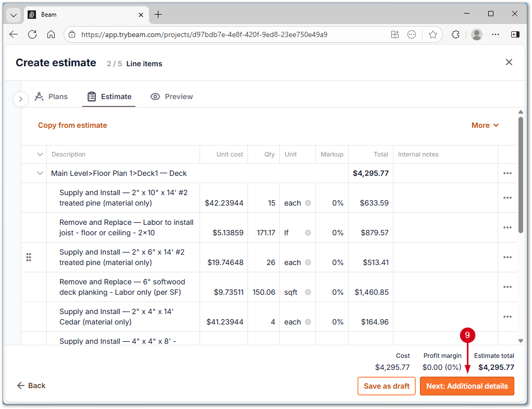The width and height of the screenshot is (532, 409).
Task: Open the Preview tab
Action: click(x=171, y=97)
